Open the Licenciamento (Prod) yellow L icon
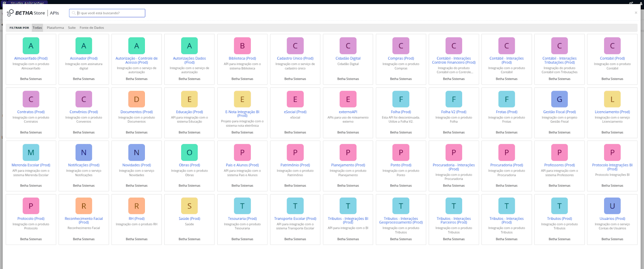 click(612, 99)
